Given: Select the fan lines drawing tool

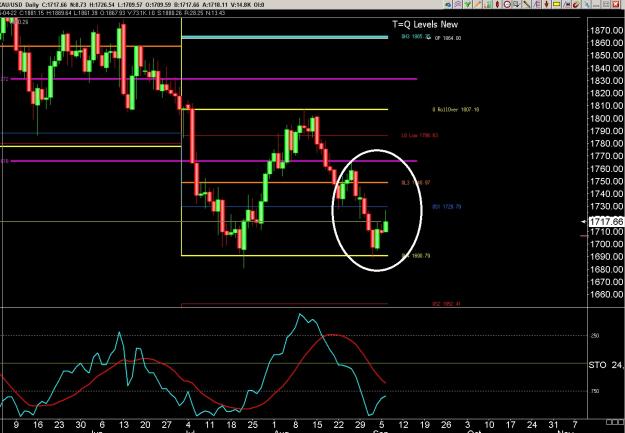Looking at the screenshot, I should coord(537,4).
